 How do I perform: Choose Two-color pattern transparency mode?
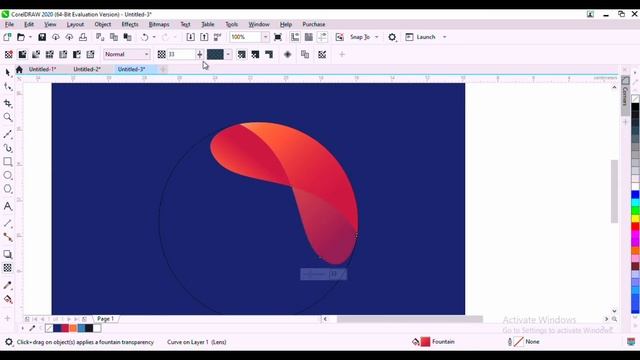pos(77,54)
